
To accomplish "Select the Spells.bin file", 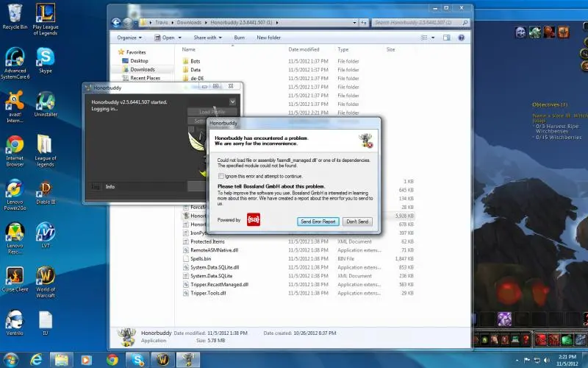I will pyautogui.click(x=298, y=259).
